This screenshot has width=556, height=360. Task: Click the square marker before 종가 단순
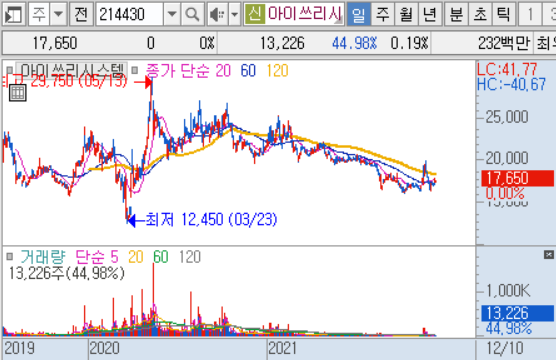(134, 70)
